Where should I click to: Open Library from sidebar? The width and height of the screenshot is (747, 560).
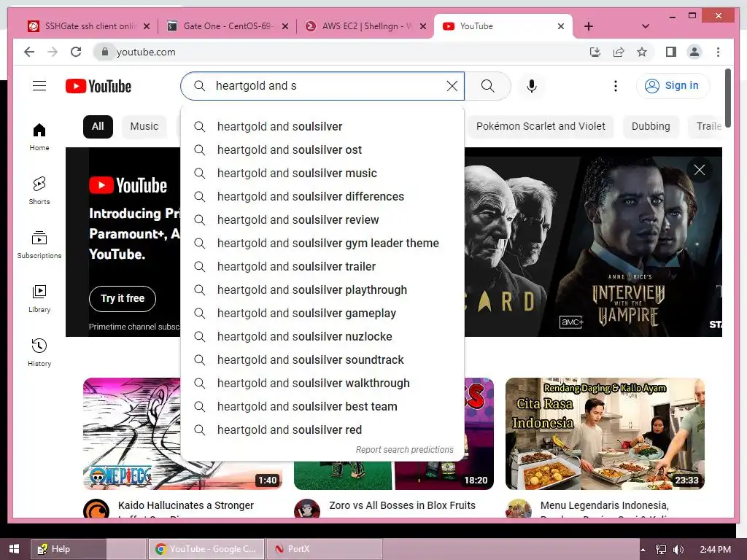(x=39, y=298)
